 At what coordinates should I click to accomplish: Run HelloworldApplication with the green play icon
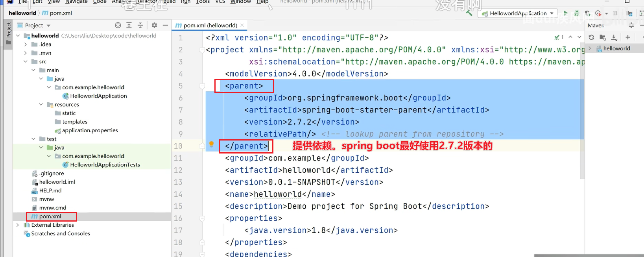pos(565,13)
